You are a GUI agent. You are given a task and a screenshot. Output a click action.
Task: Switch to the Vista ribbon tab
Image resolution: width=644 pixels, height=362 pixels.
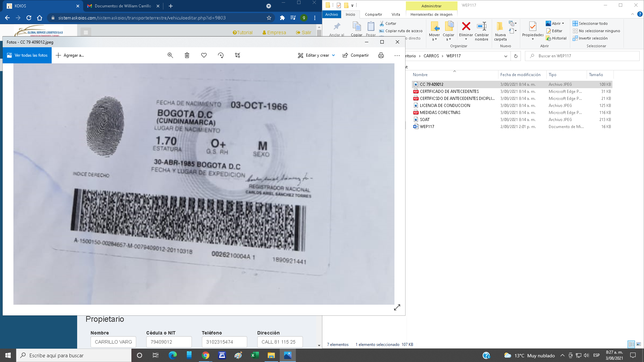click(x=396, y=14)
